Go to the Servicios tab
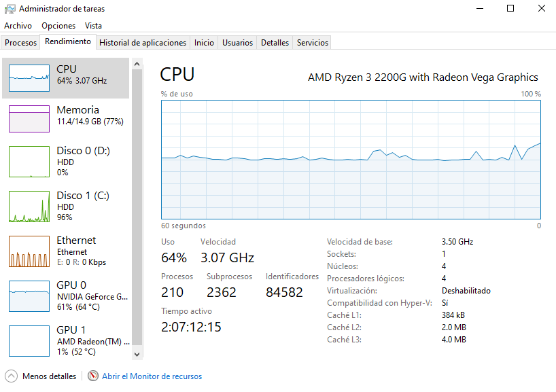The image size is (556, 392). [313, 43]
